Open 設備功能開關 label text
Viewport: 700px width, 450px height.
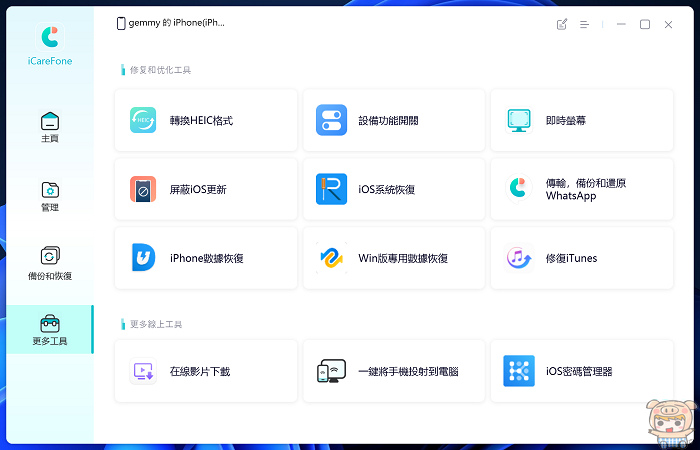[388, 121]
